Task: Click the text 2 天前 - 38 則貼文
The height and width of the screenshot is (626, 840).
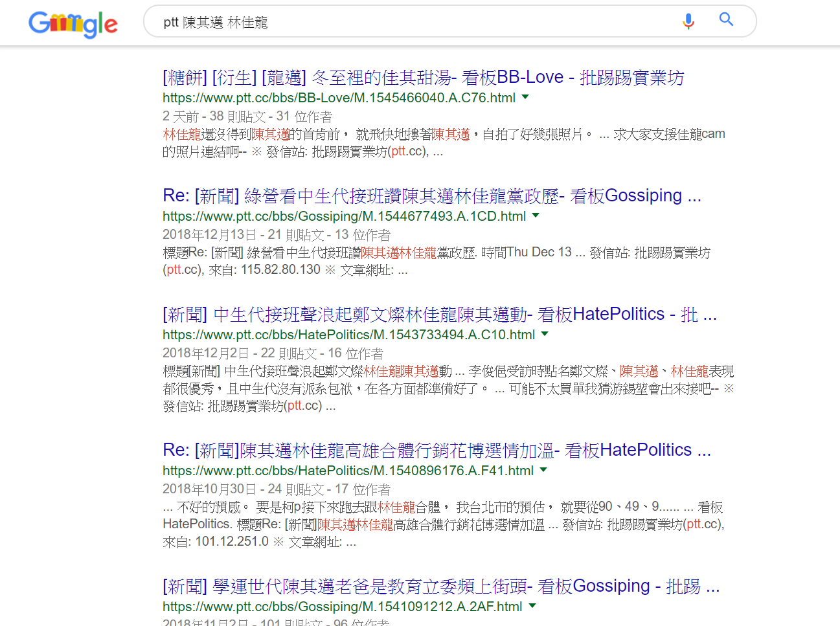Action: point(214,117)
